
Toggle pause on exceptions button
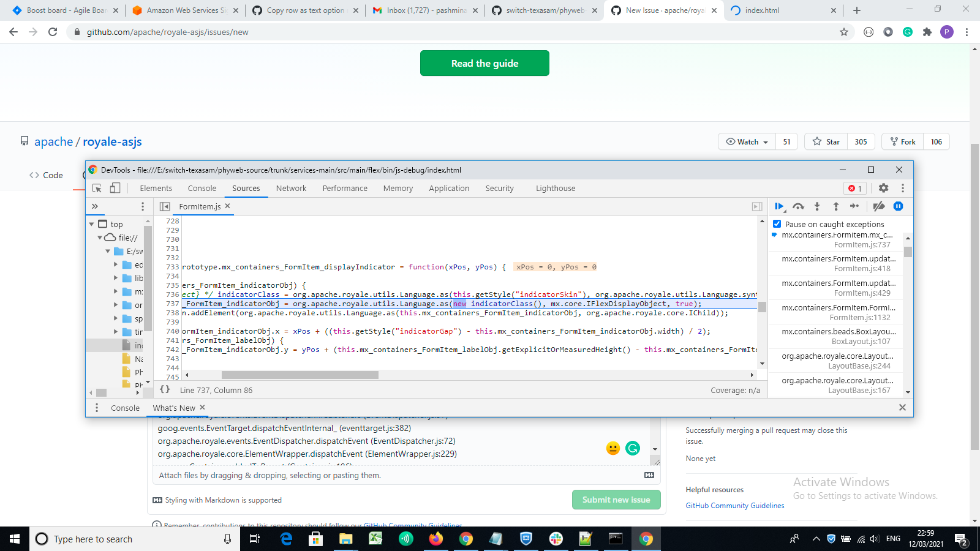pyautogui.click(x=899, y=206)
